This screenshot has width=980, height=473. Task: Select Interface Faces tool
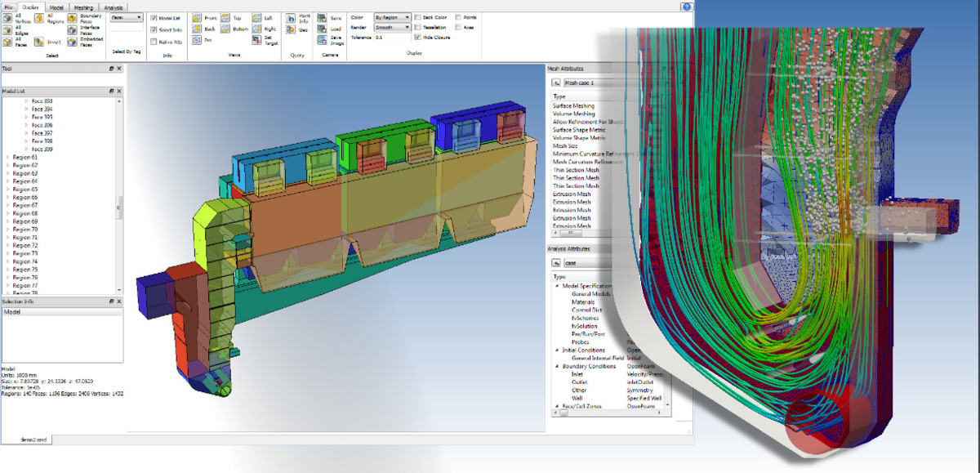pos(73,30)
